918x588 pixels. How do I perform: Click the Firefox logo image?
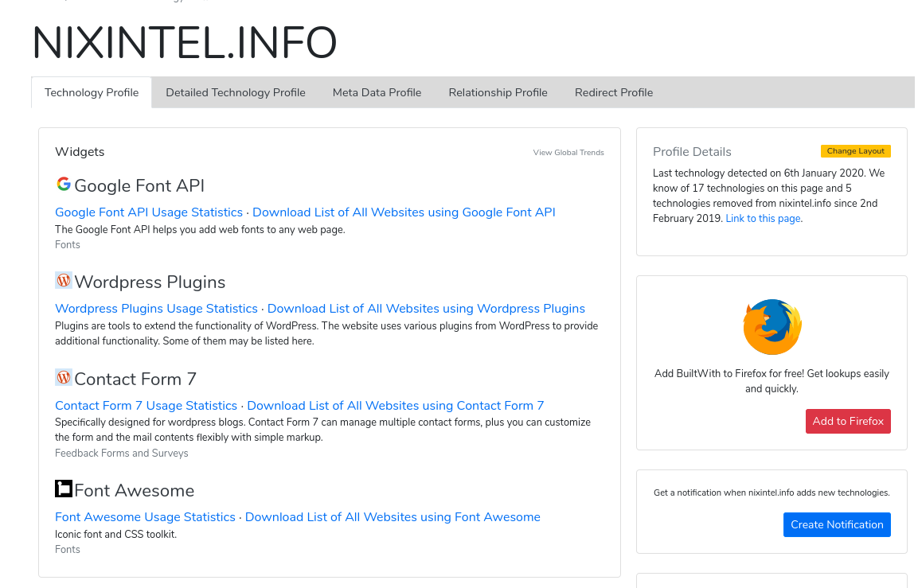[x=772, y=327]
